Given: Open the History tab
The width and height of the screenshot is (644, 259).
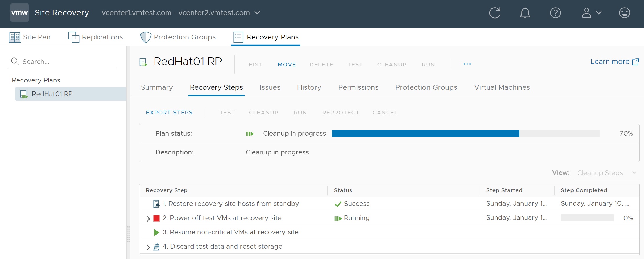Looking at the screenshot, I should tap(309, 87).
